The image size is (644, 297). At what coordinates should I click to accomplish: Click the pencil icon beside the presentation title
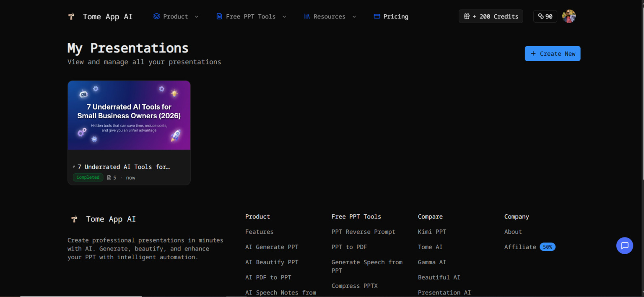pos(74,167)
